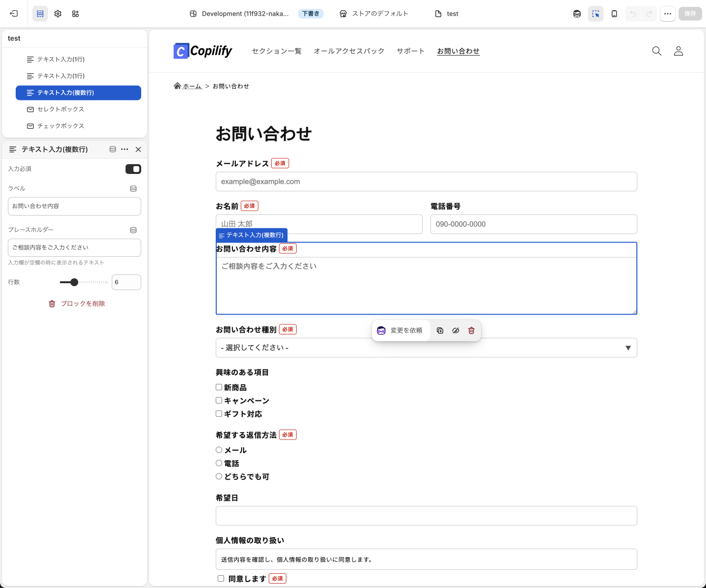706x588 pixels.
Task: Click the 希望日 date field
Action: point(427,516)
